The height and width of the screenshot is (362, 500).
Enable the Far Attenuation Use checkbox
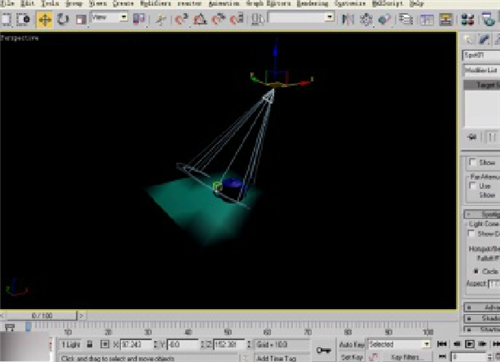click(x=472, y=185)
